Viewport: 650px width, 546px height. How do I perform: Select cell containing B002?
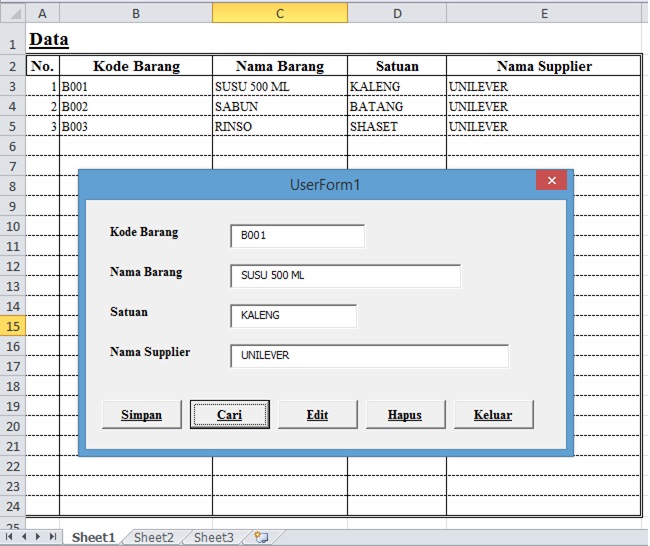(x=136, y=106)
